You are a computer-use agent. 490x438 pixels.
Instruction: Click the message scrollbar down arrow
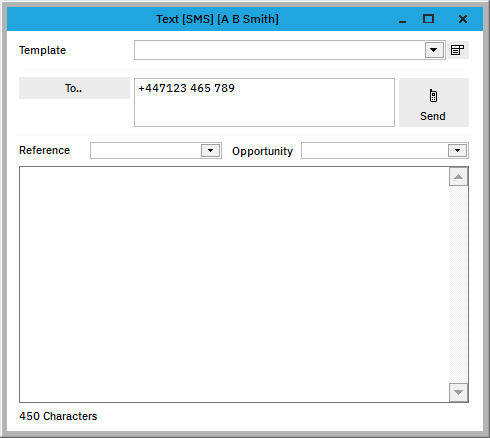click(458, 392)
